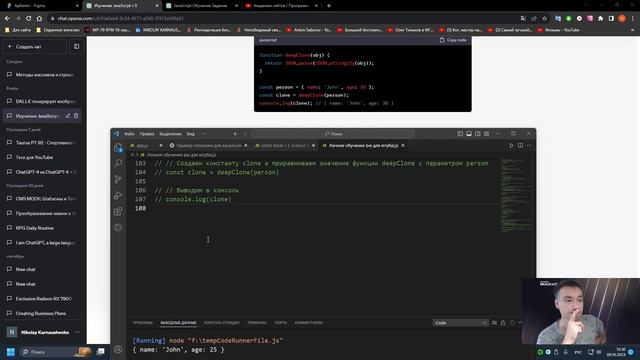The height and width of the screenshot is (360, 640).
Task: Open the Code output channel dropdown
Action: coord(460,323)
